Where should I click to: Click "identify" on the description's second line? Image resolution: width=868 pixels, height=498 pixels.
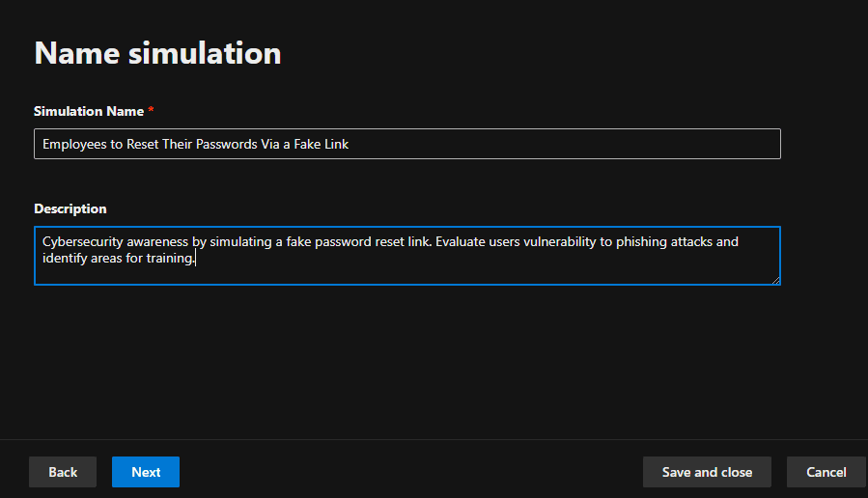[66, 259]
